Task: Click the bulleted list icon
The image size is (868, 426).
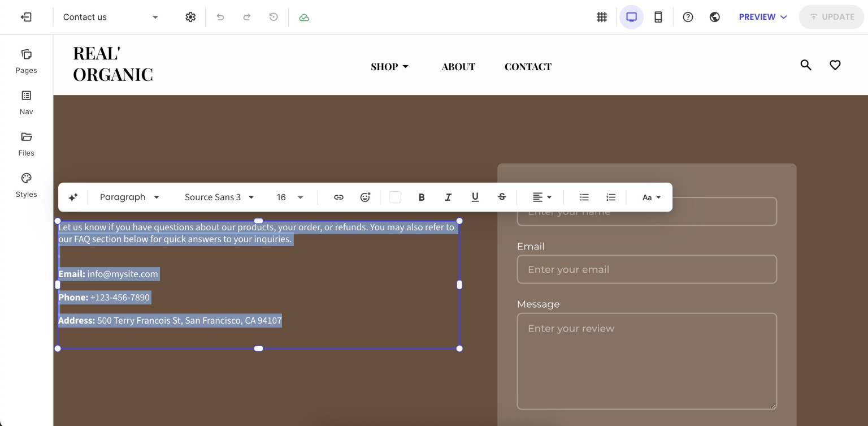Action: point(584,197)
